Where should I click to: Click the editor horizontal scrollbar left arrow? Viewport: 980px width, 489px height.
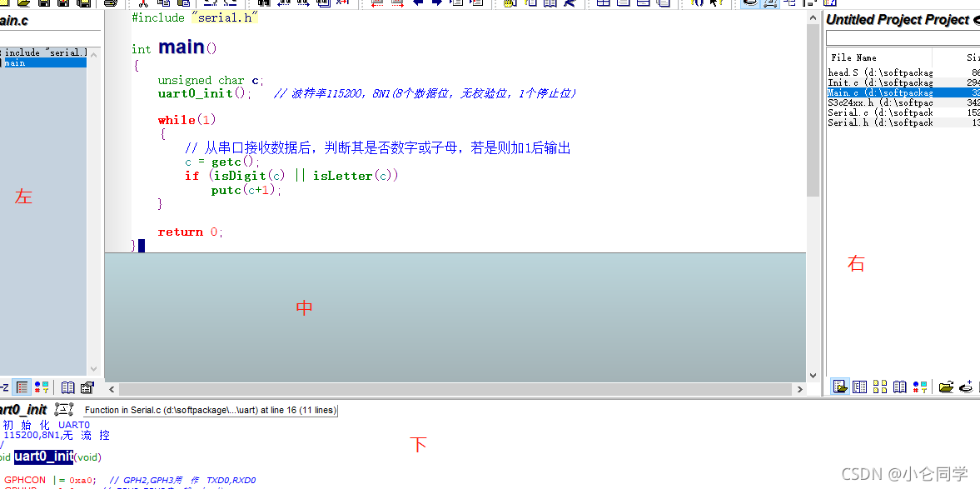tap(112, 389)
